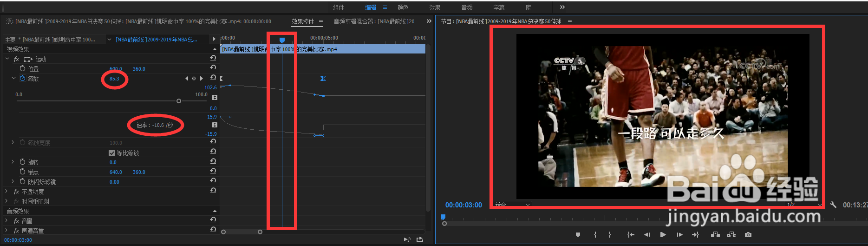Mark Out point in Program Monitor

pyautogui.click(x=610, y=235)
